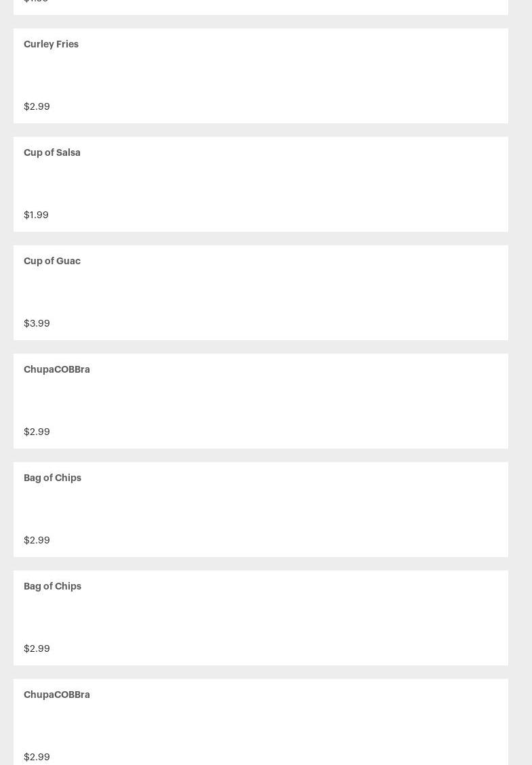Click the Curley Fries item title
This screenshot has height=765, width=532.
click(x=51, y=44)
